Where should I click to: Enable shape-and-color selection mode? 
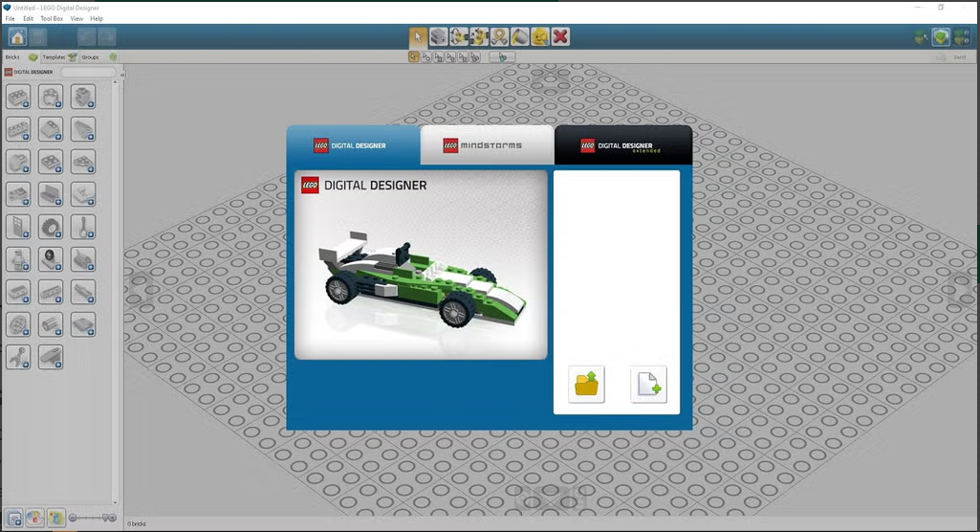[x=475, y=56]
